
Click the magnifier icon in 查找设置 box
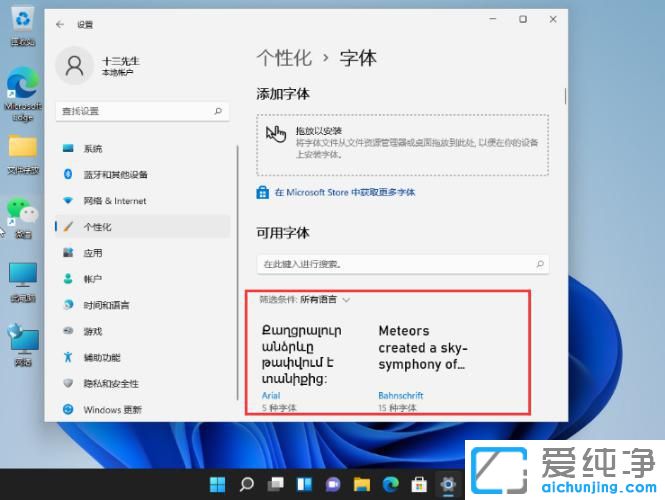(x=218, y=111)
